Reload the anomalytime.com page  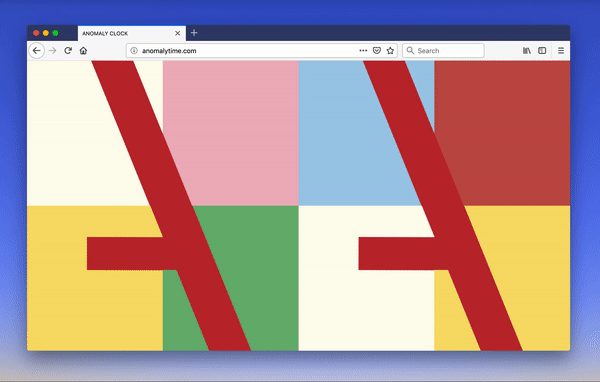coord(68,51)
